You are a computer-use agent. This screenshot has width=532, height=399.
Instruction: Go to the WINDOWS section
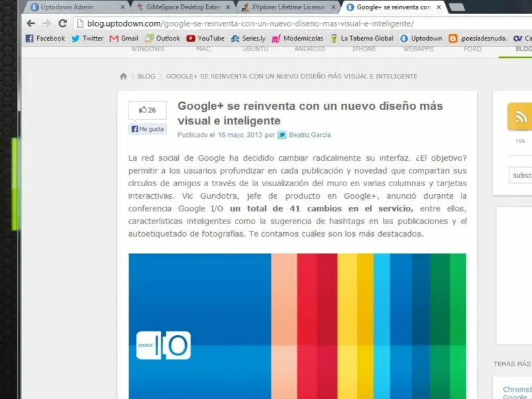(148, 49)
